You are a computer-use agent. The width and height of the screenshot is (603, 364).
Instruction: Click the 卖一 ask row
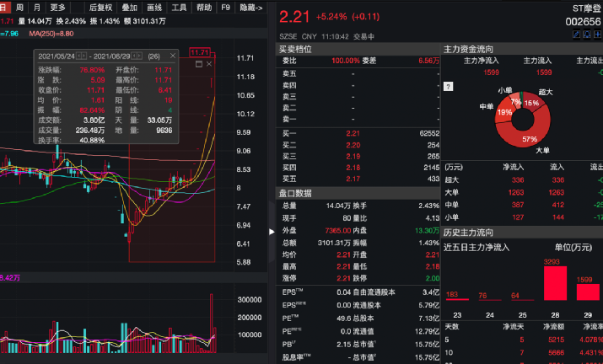pyautogui.click(x=358, y=119)
